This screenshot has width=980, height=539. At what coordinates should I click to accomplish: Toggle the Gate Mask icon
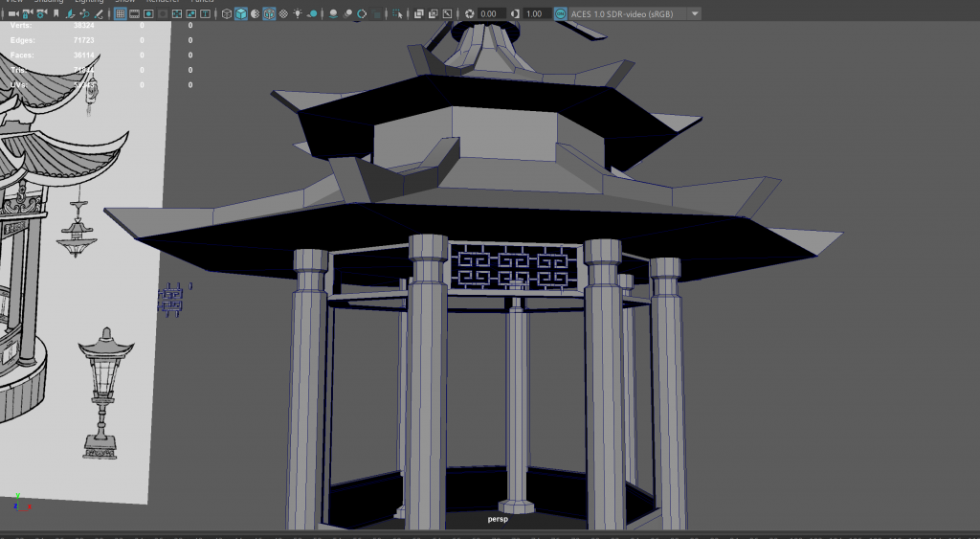(163, 13)
